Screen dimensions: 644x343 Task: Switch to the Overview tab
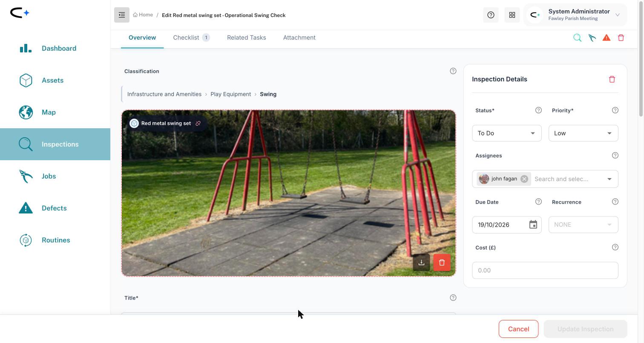coord(142,38)
